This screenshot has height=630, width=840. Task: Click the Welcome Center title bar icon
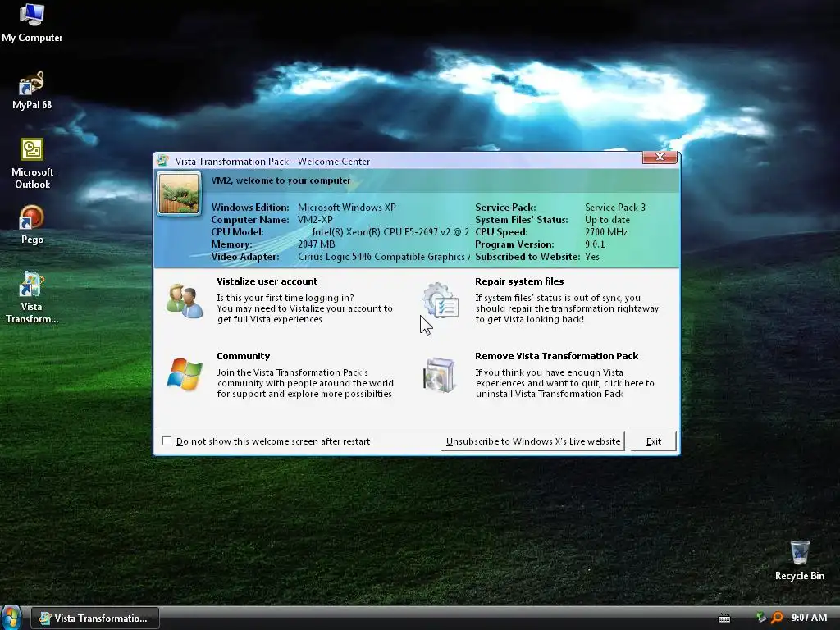[x=163, y=161]
